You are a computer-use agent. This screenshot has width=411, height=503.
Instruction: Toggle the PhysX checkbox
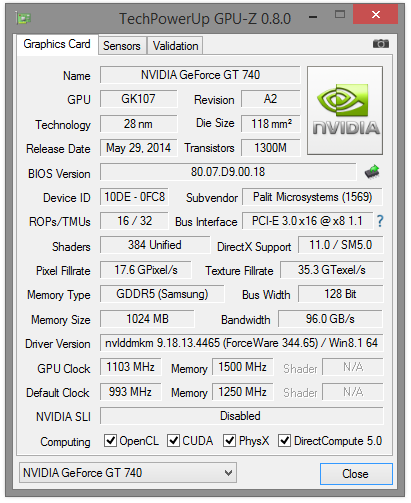[229, 440]
